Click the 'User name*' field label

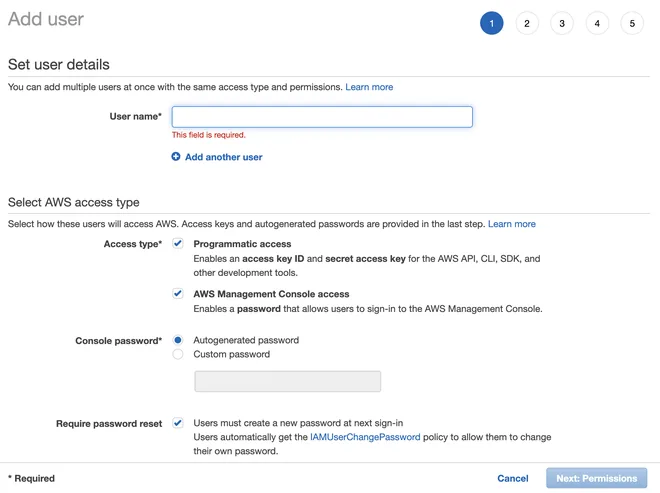click(x=136, y=116)
